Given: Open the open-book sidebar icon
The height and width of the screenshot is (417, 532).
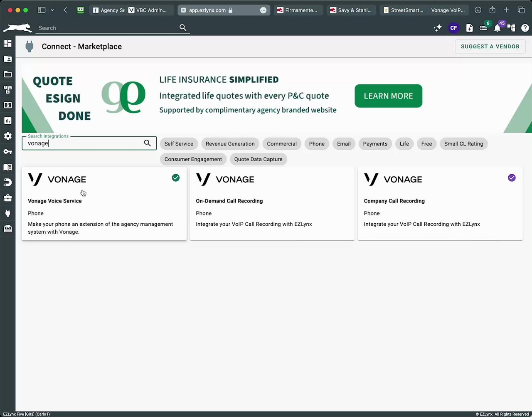Looking at the screenshot, I should (7, 167).
